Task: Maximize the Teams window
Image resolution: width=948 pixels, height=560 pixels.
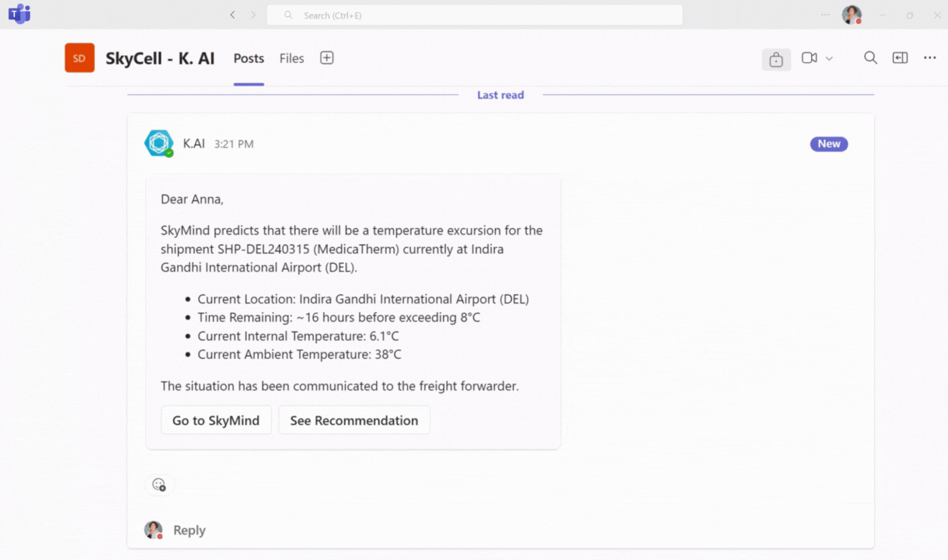Action: tap(909, 15)
